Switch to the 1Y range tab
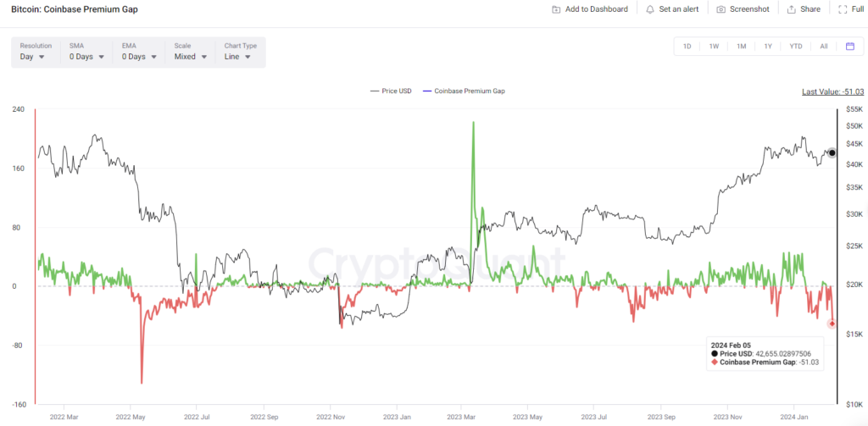 768,47
